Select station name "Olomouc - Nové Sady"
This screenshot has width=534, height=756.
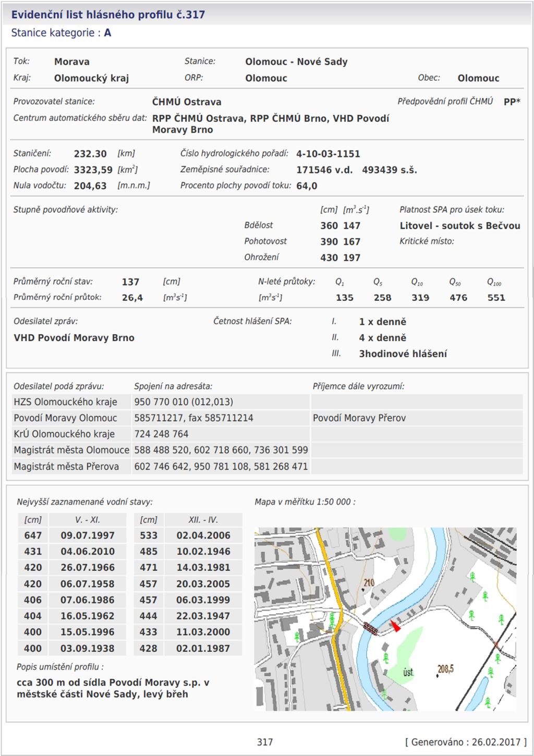point(296,62)
